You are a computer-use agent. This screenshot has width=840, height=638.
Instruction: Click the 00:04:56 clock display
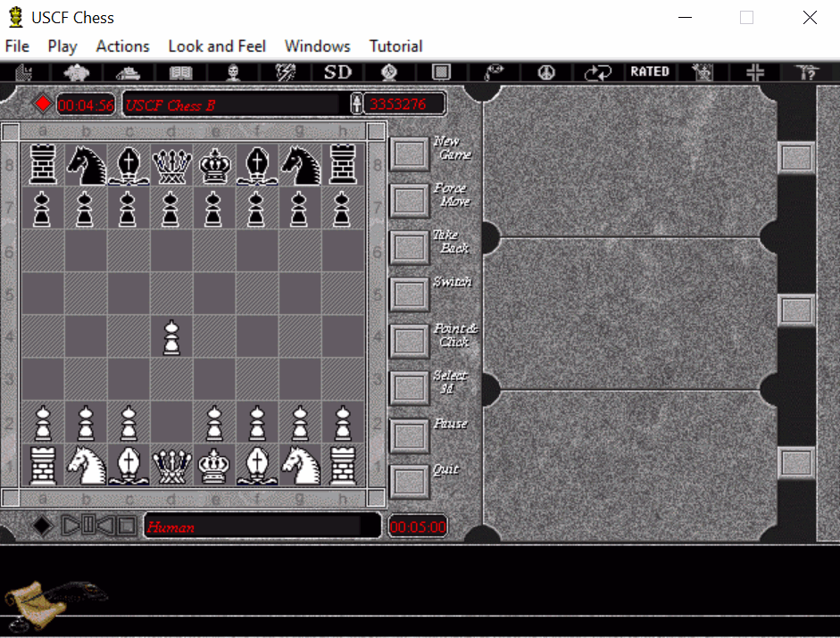click(x=86, y=104)
